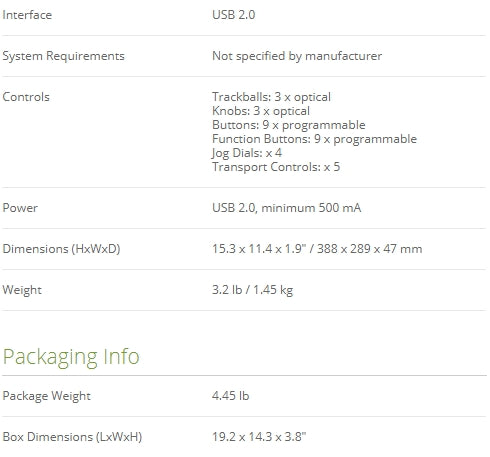
Task: Click the System Requirements label
Action: point(63,56)
